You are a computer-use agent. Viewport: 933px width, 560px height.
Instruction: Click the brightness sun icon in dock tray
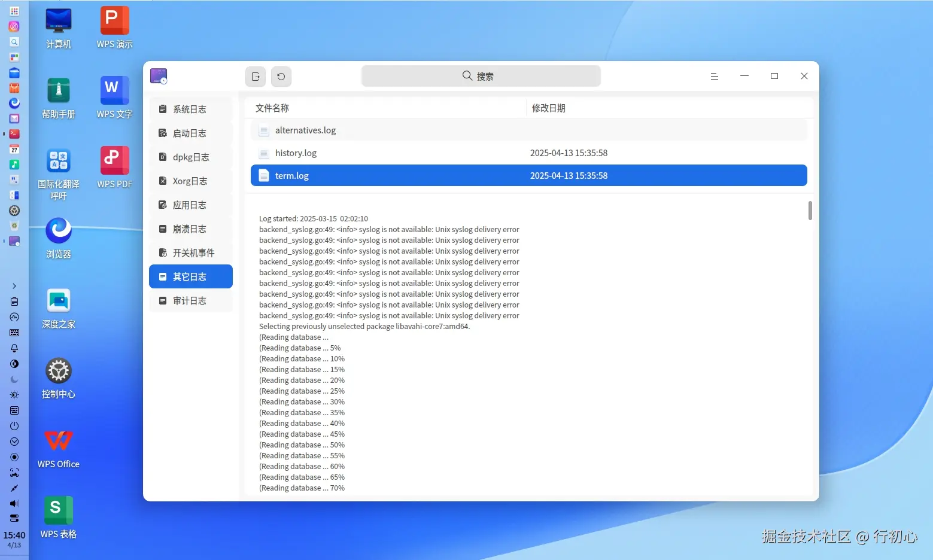(14, 395)
